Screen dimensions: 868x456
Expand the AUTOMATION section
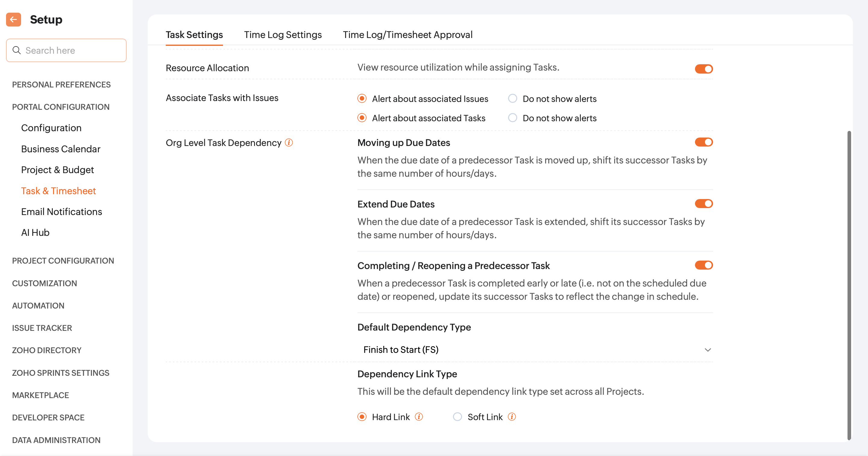(x=38, y=306)
